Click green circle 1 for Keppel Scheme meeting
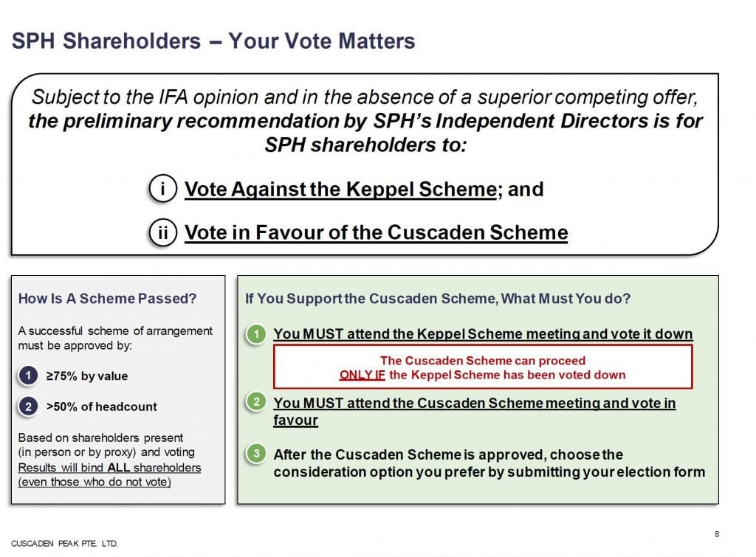This screenshot has height=557, width=756. (256, 333)
